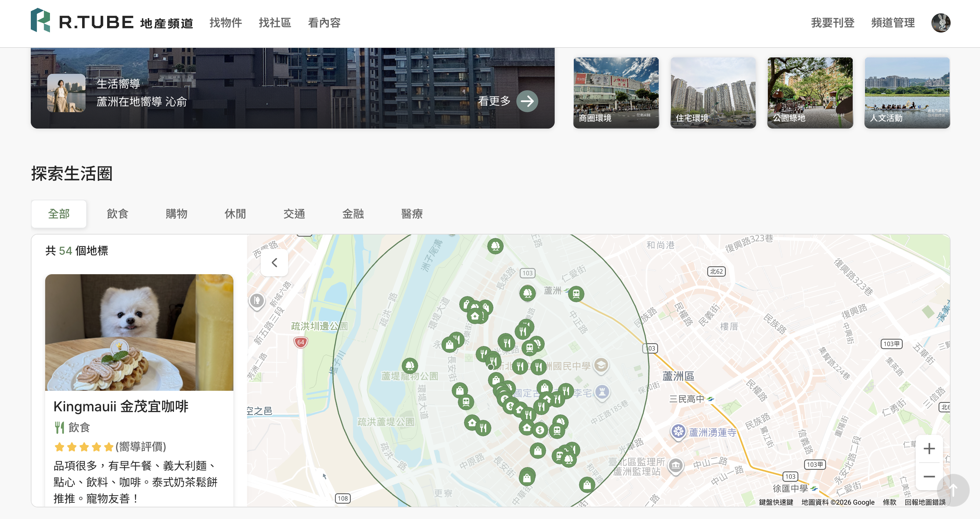Click the 飲食 category label on Kingmauii card
The width and height of the screenshot is (980, 519).
click(72, 427)
